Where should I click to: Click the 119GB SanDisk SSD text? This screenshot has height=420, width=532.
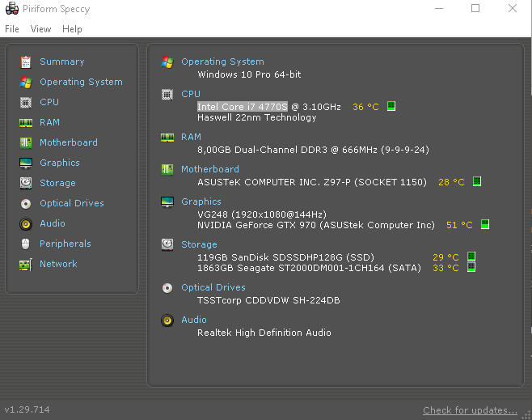coord(286,257)
